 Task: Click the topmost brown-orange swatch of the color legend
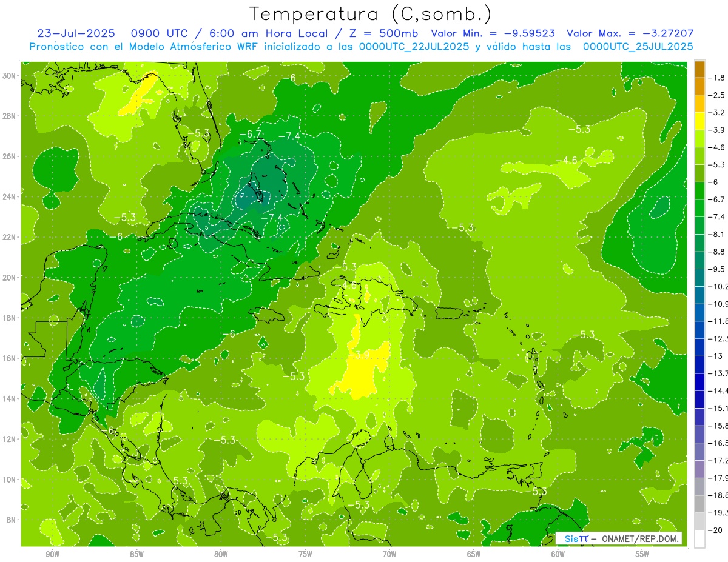coord(699,69)
